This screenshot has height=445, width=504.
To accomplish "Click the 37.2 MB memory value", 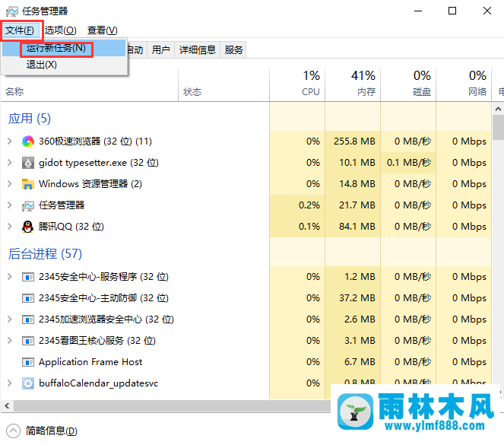I will [x=357, y=298].
